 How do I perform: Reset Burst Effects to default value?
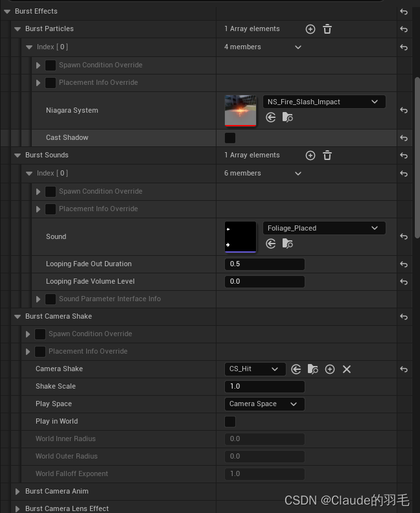pyautogui.click(x=404, y=12)
